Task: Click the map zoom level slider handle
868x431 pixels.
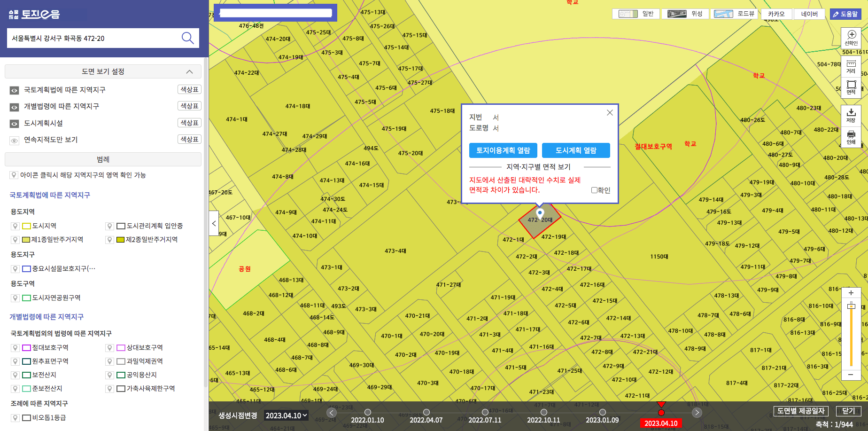Action: point(851,306)
